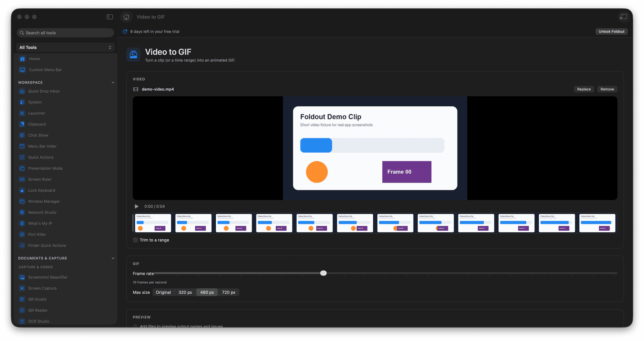644x341 pixels.
Task: Open the Click Show tool icon
Action: coord(22,135)
